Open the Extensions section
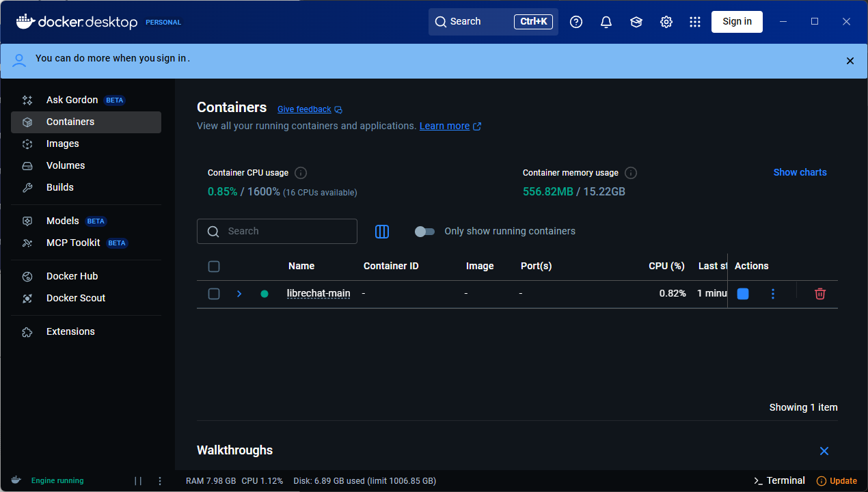Image resolution: width=868 pixels, height=492 pixels. [x=86, y=331]
